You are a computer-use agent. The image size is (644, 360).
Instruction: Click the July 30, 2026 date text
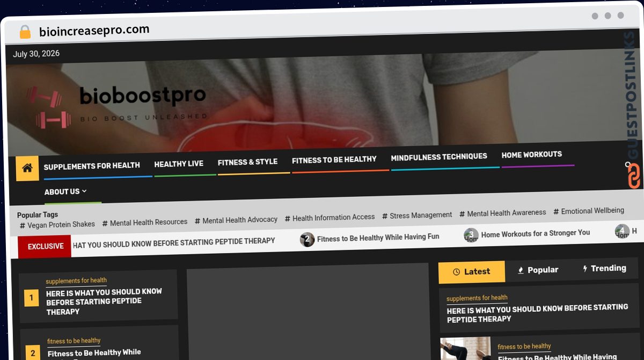pos(36,54)
